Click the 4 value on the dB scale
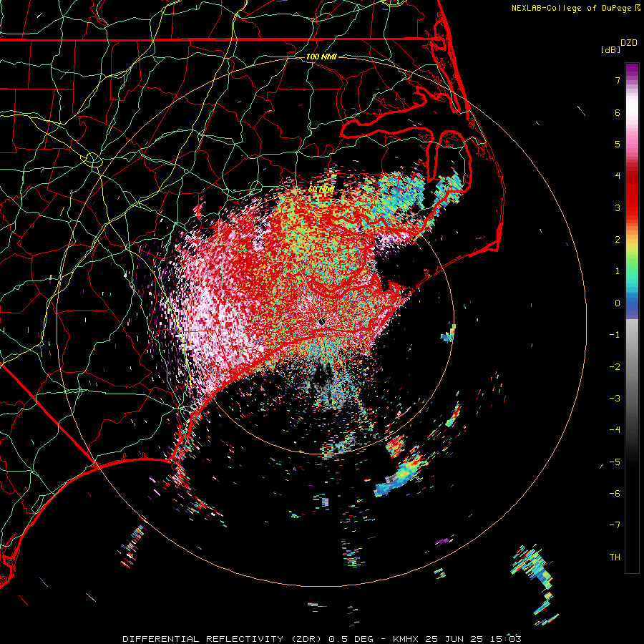 point(618,176)
